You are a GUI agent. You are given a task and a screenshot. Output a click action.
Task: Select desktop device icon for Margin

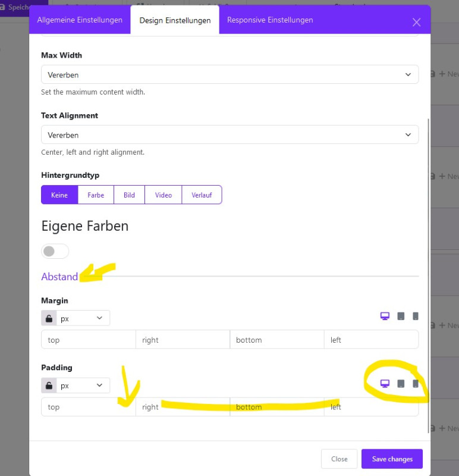[385, 316]
